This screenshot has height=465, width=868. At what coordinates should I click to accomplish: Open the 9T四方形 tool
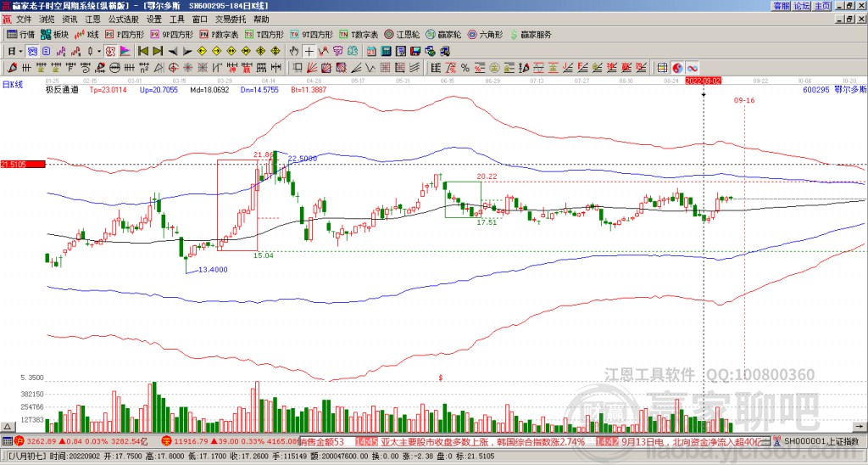pos(312,34)
